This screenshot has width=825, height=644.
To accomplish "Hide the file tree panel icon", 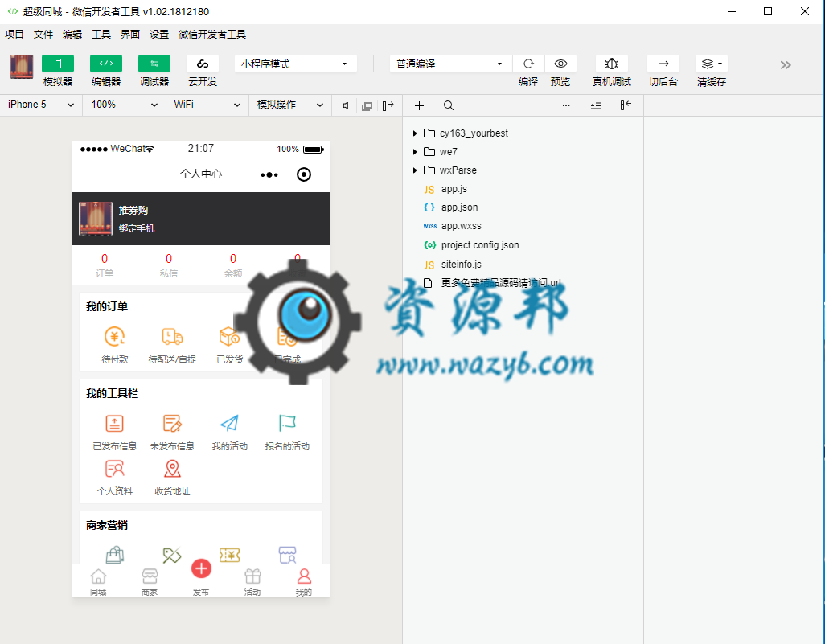I will (626, 106).
